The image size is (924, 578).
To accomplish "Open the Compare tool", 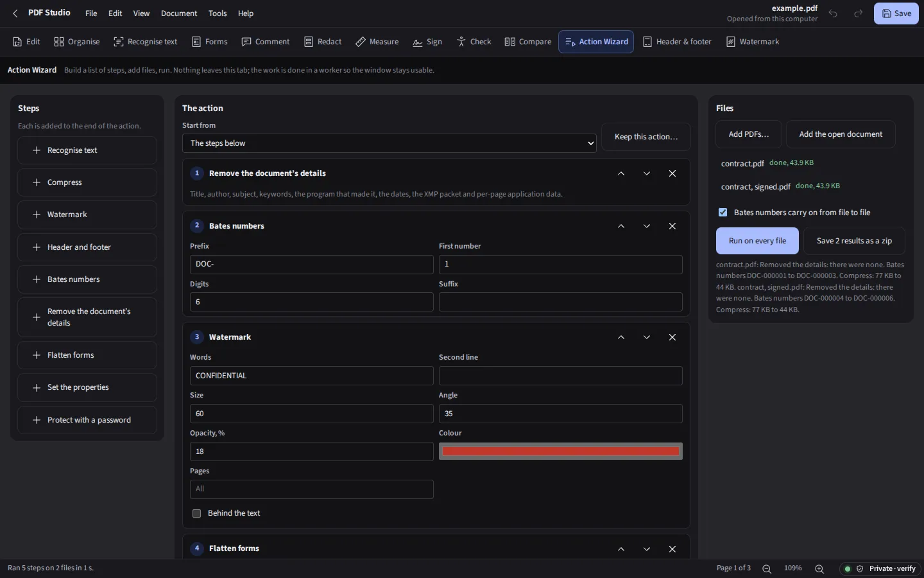I will coord(528,42).
